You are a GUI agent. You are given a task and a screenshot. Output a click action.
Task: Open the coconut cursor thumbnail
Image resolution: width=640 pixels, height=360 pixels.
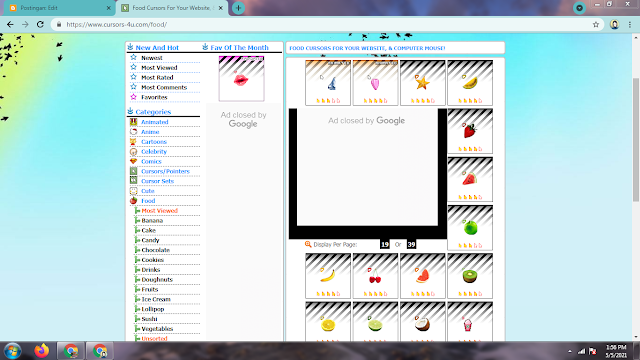(x=422, y=321)
